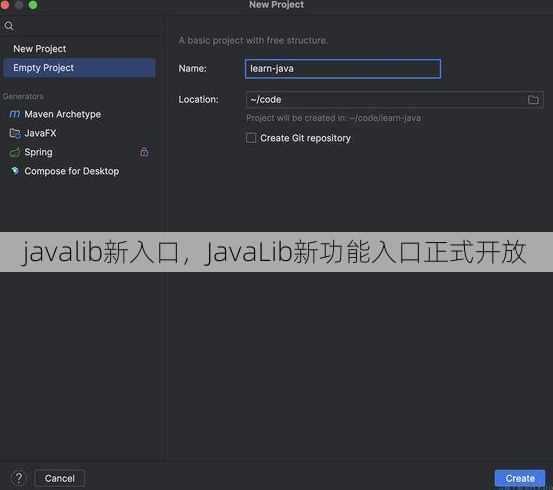
Task: Click the Compose for Desktop icon
Action: 15,171
